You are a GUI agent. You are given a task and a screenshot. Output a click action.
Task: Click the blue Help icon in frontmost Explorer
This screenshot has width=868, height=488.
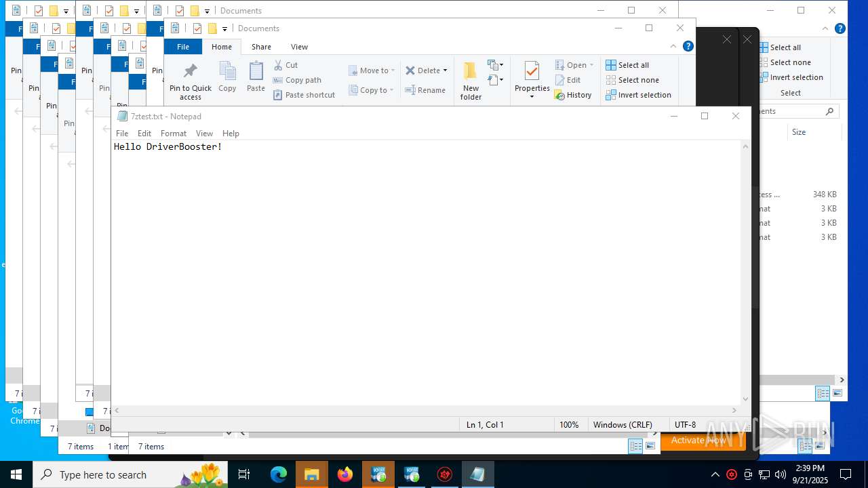click(x=688, y=46)
